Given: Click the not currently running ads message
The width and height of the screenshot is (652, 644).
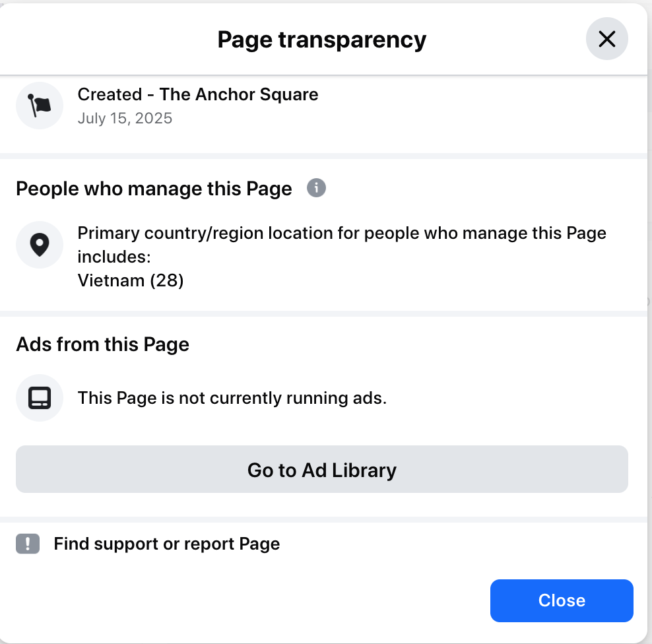Looking at the screenshot, I should [232, 398].
